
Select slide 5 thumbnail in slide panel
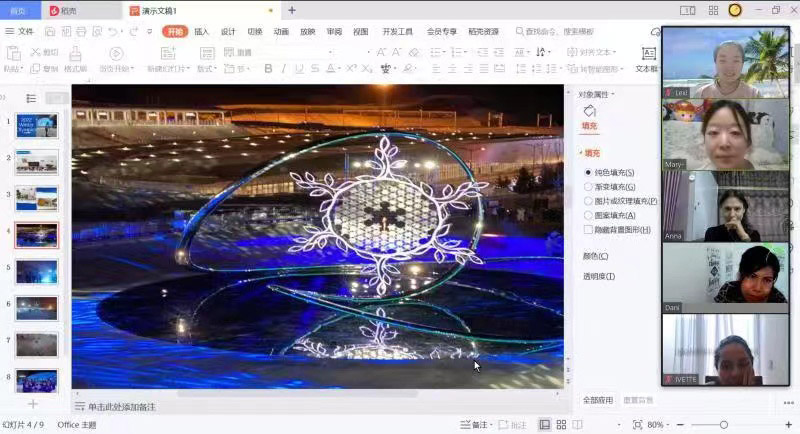tap(37, 272)
